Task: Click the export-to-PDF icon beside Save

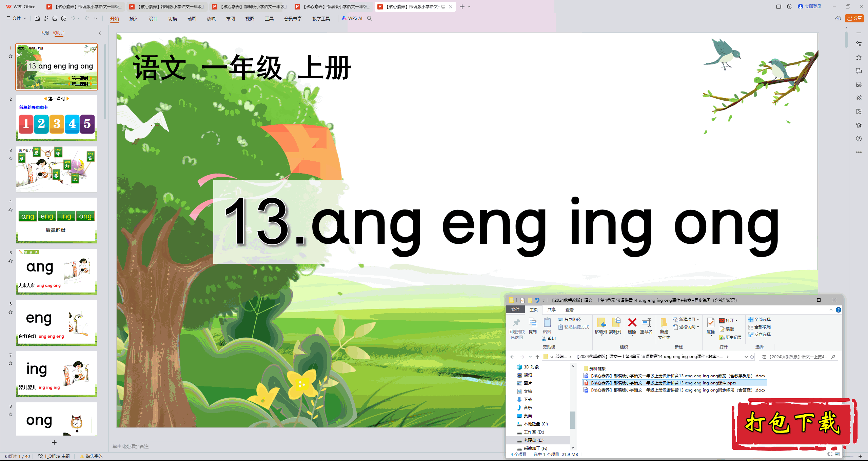Action: click(x=46, y=18)
